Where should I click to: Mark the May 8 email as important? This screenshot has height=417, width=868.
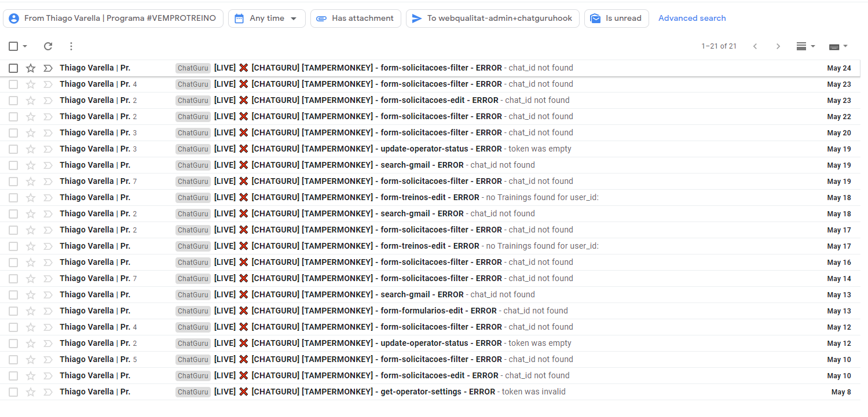[x=48, y=392]
